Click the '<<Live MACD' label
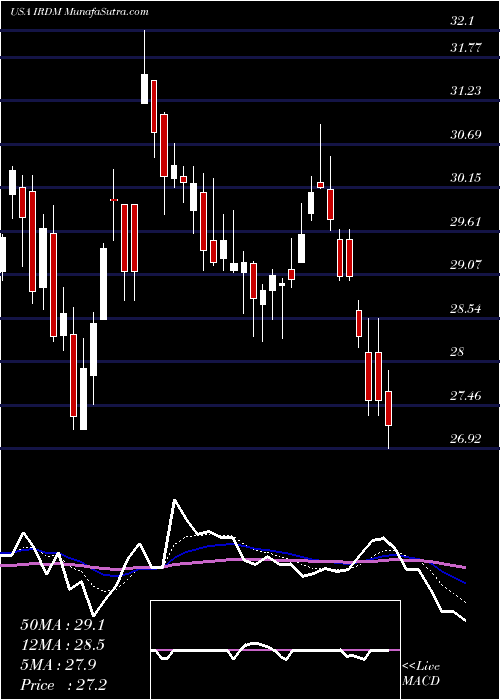Image resolution: width=500 pixels, height=700 pixels. 421,673
